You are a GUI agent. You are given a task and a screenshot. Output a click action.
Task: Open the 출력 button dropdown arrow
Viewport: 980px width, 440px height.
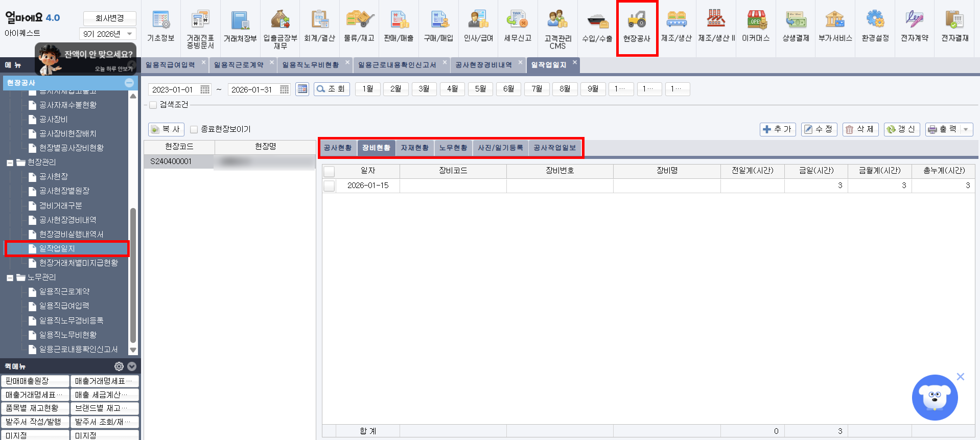tap(966, 129)
